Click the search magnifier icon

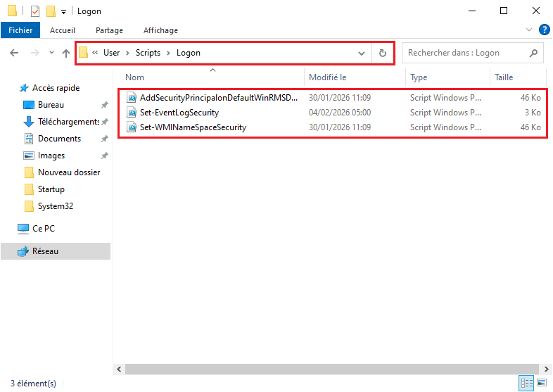click(x=533, y=53)
